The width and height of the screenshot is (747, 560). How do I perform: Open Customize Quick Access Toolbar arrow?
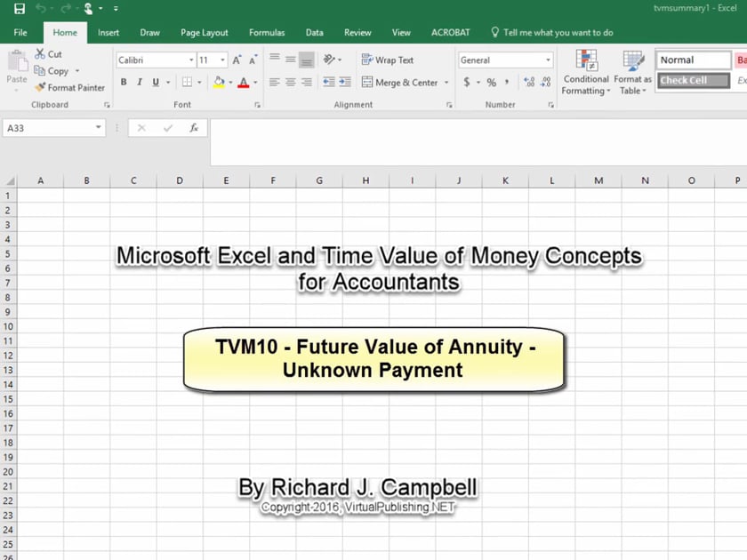116,9
